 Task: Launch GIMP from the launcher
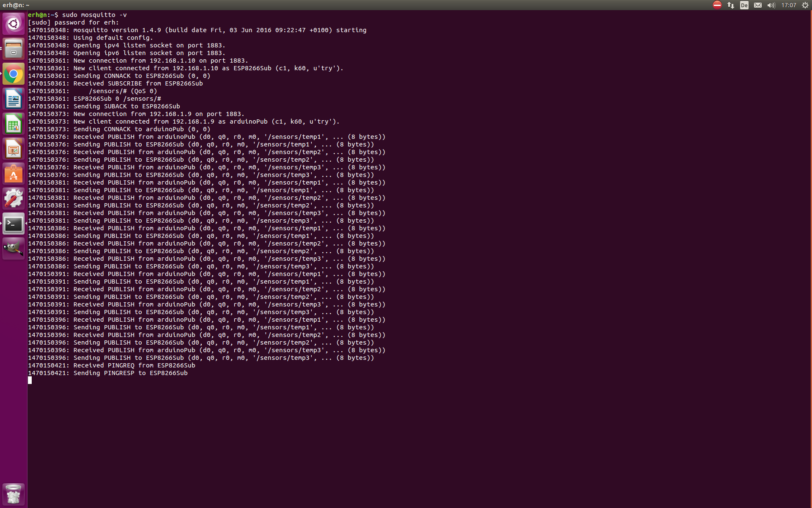tap(14, 249)
